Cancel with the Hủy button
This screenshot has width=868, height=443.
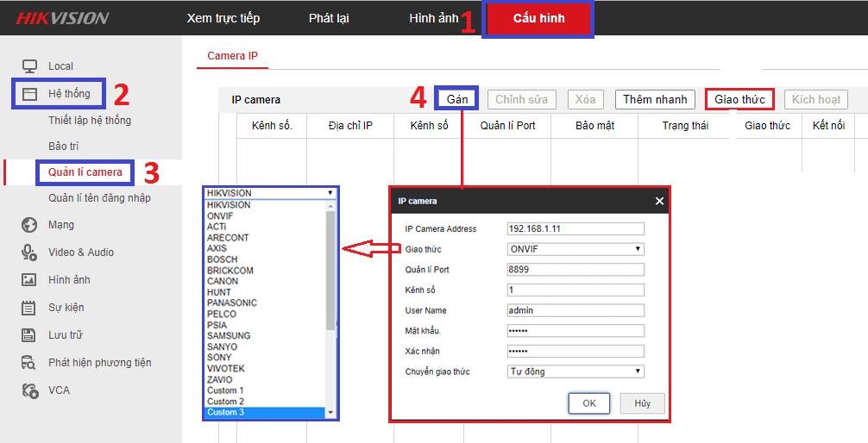[642, 403]
